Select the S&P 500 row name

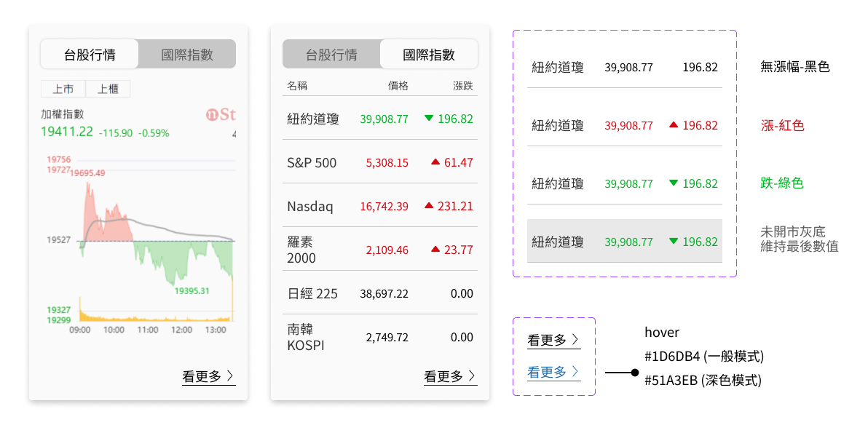[x=312, y=163]
